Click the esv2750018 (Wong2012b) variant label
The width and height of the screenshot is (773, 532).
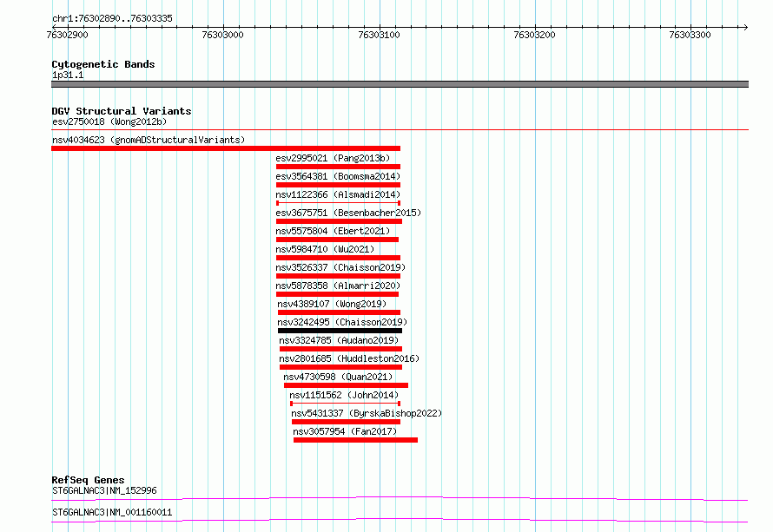pyautogui.click(x=109, y=122)
